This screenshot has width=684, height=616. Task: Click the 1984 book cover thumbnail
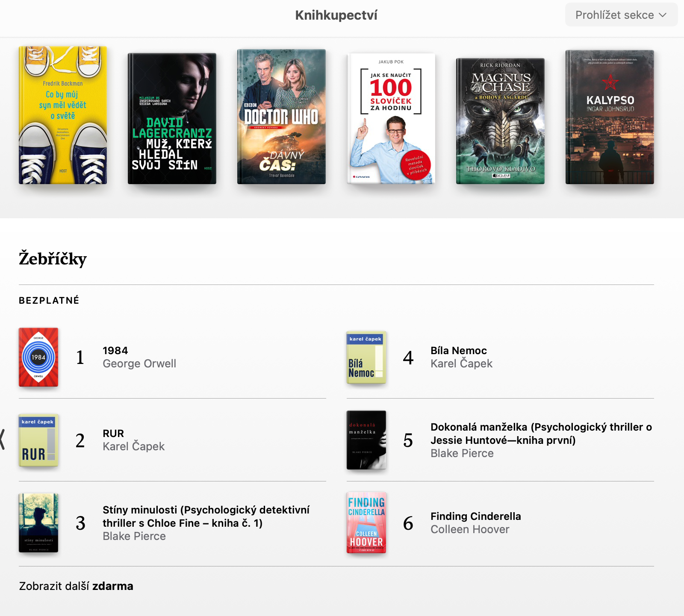[38, 357]
